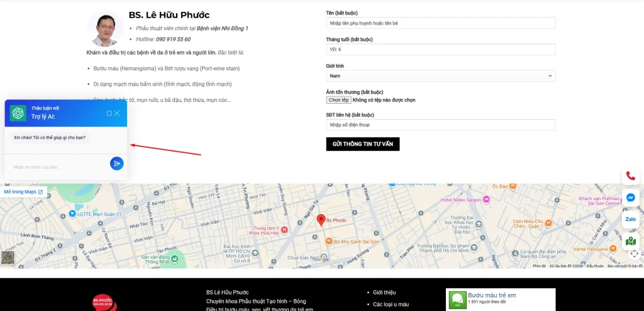Select the red Bs Phước map pin

pos(321,220)
